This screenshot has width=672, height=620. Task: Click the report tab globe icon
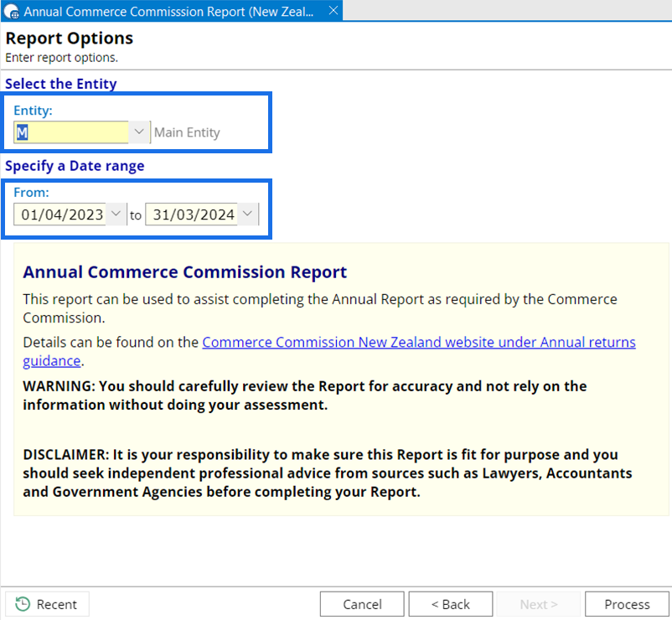click(11, 12)
